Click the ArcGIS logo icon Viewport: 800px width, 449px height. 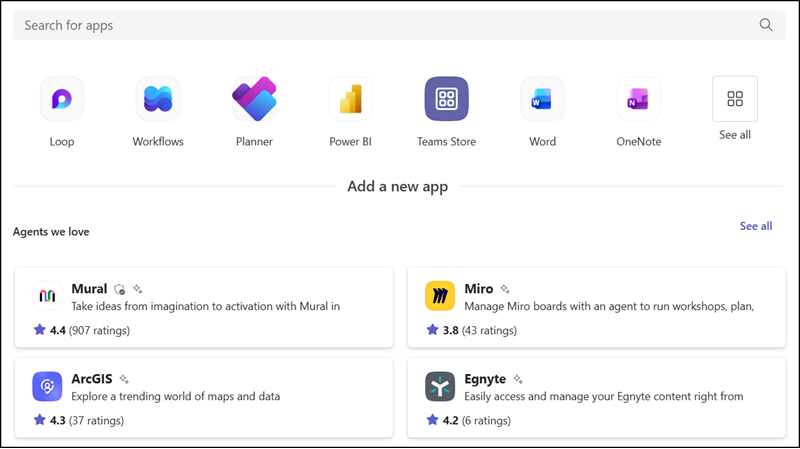47,386
